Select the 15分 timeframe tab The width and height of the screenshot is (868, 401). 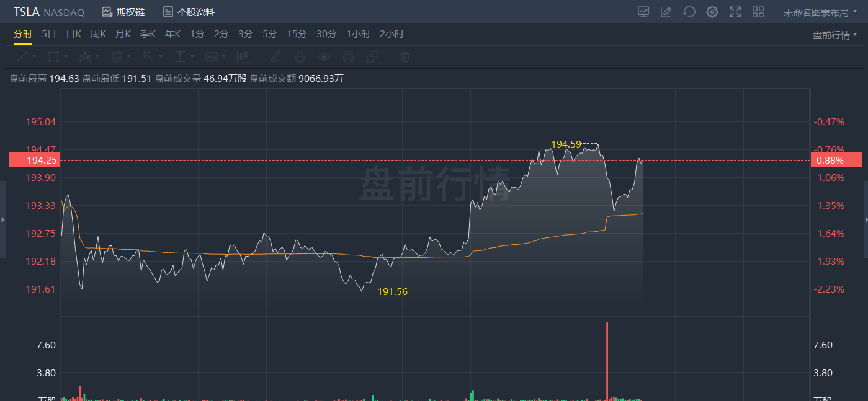(297, 34)
